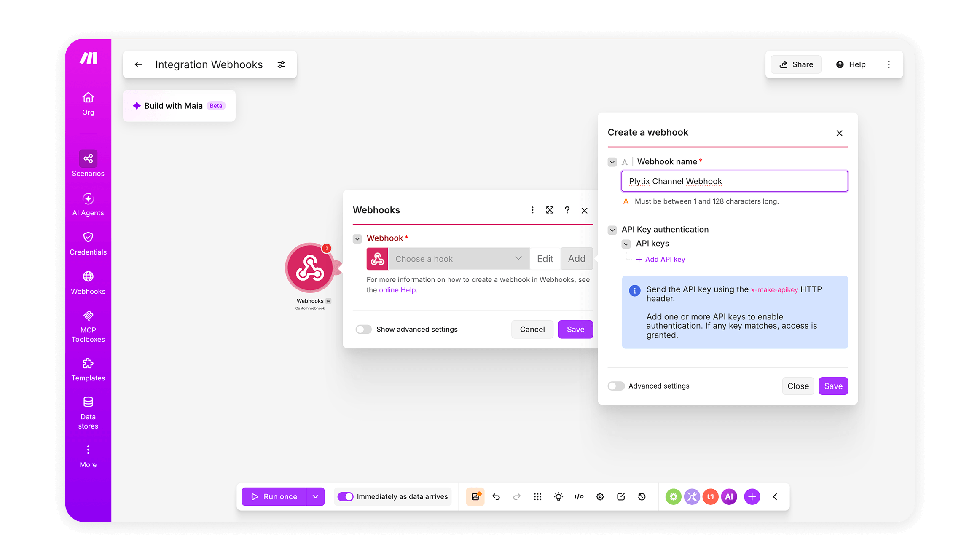Click Add next to hook selector
980x560 pixels.
coord(577,259)
